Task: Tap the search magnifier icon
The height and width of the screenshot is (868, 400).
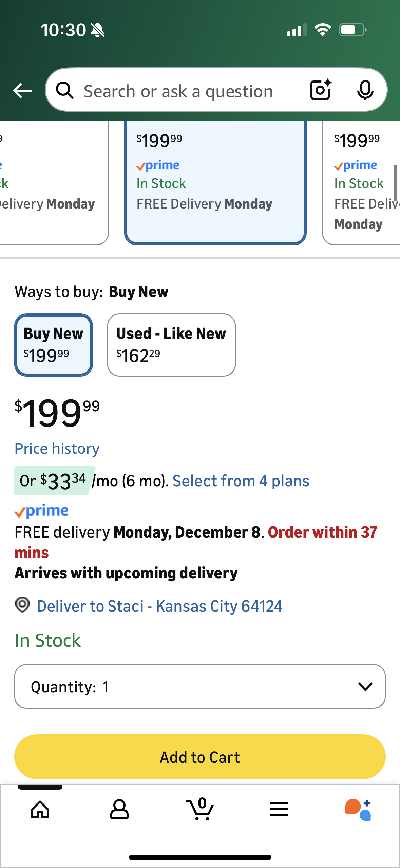Action: [x=64, y=91]
